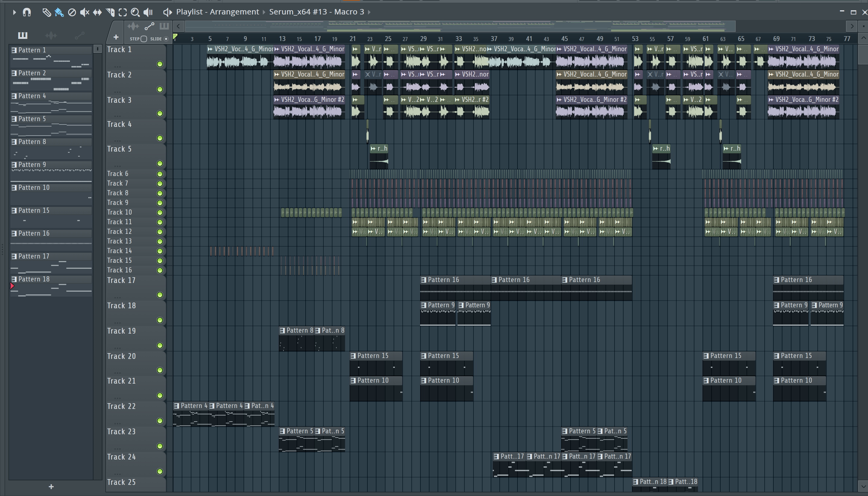Image resolution: width=868 pixels, height=496 pixels.
Task: Open Pattern 8 menu icon in picker
Action: (x=14, y=142)
